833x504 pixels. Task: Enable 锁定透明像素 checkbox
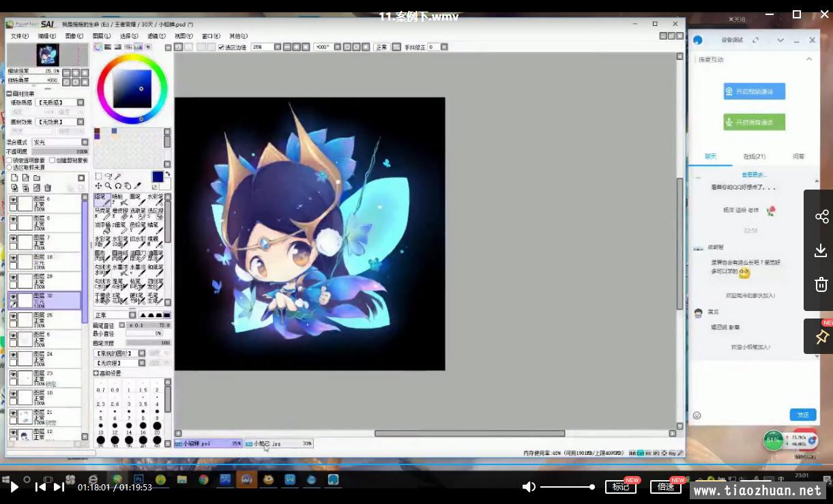10,160
